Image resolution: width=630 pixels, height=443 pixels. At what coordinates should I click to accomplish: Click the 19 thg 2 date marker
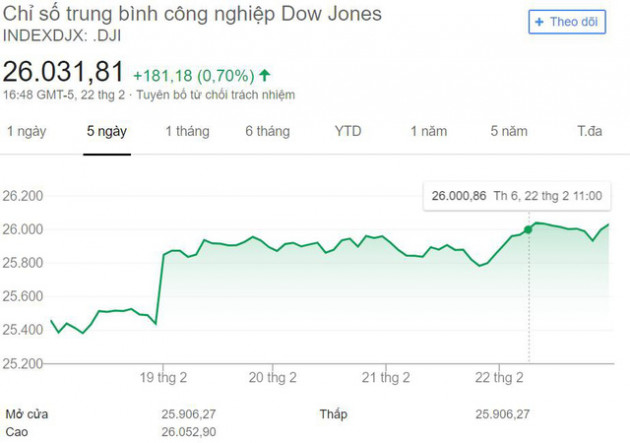[163, 378]
